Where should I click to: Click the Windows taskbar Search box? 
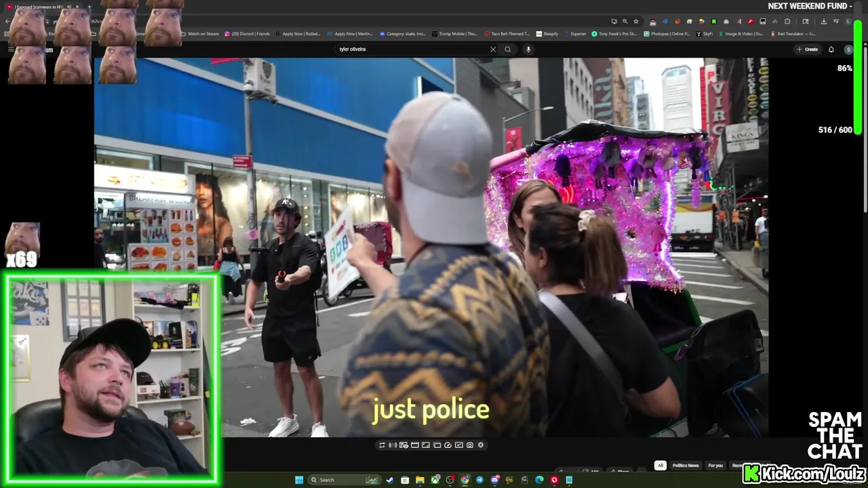[344, 480]
